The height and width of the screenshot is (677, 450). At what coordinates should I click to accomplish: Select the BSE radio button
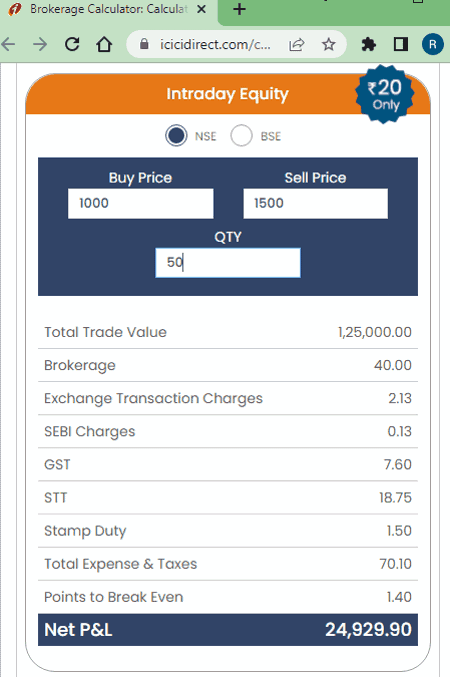(x=241, y=136)
